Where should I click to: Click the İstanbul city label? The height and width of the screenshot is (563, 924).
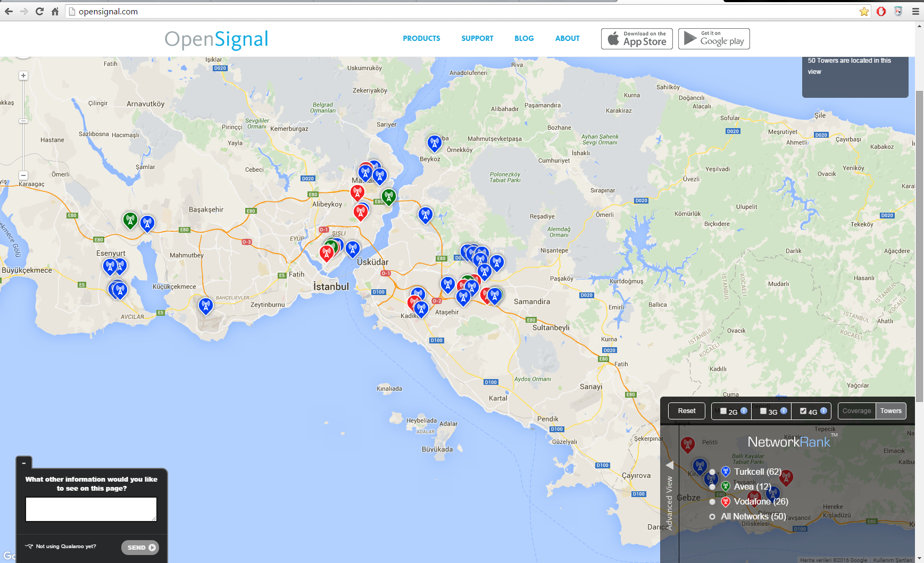click(x=331, y=287)
